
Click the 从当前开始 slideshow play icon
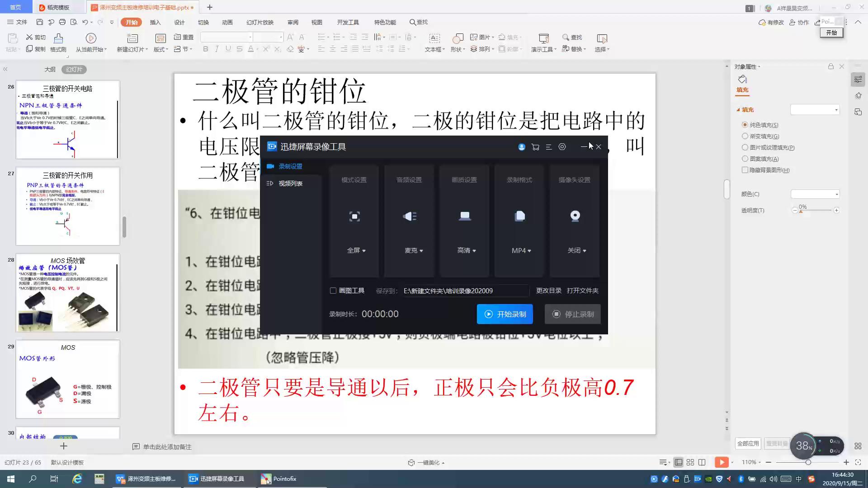click(91, 38)
